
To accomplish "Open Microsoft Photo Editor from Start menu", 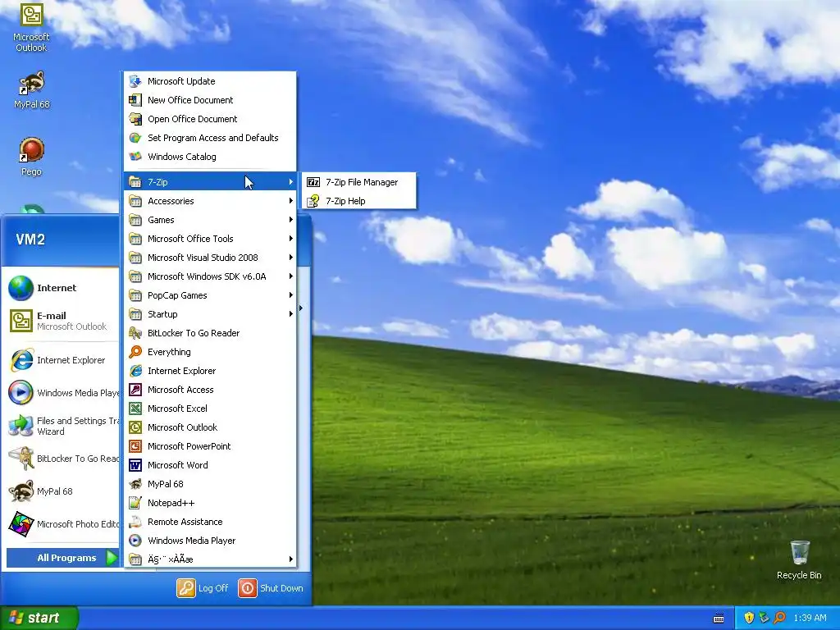I will (x=62, y=524).
